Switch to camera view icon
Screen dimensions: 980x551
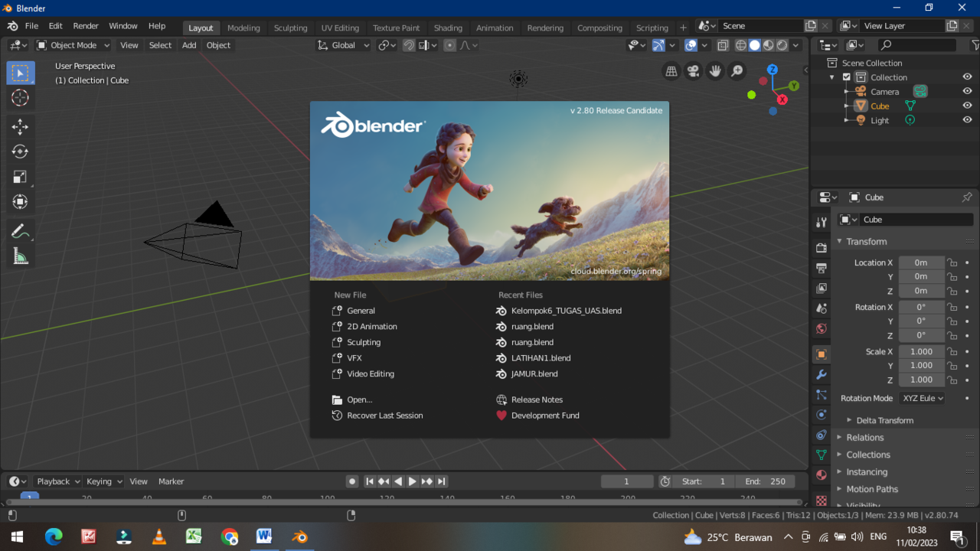(693, 71)
